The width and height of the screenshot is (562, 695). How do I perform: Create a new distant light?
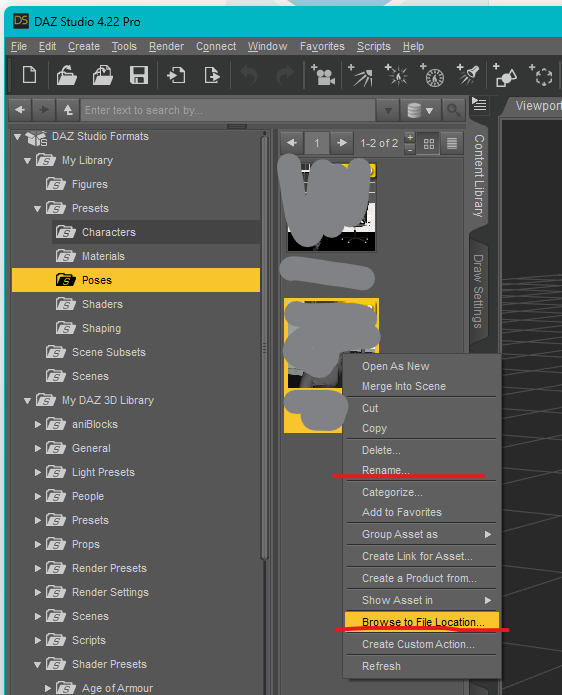tap(361, 75)
